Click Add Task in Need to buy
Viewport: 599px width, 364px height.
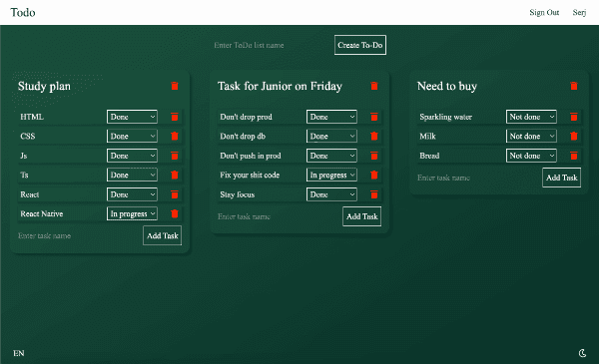561,178
